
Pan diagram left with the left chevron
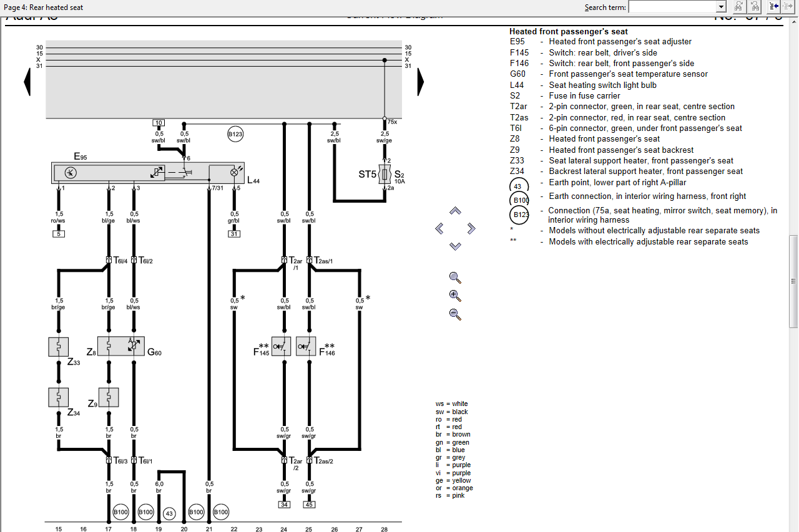pos(439,229)
